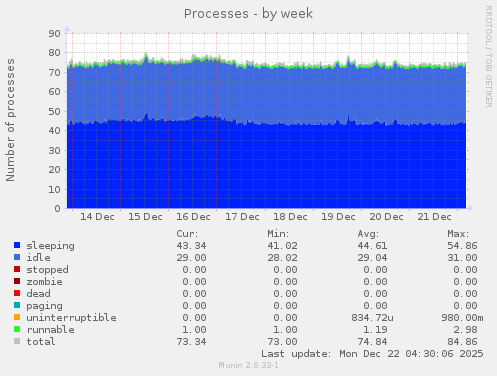This screenshot has height=376, width=497.
Task: Click the 'Avg:' column header
Action: (x=368, y=234)
